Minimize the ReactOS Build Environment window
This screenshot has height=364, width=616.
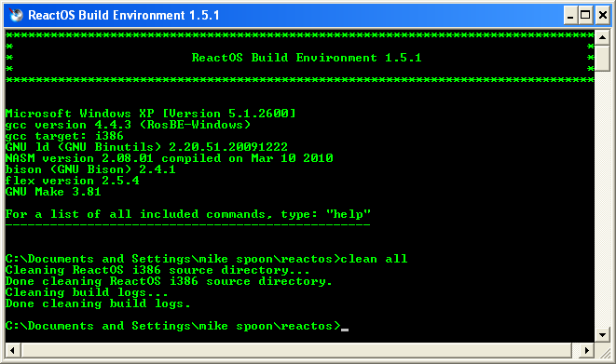point(570,15)
